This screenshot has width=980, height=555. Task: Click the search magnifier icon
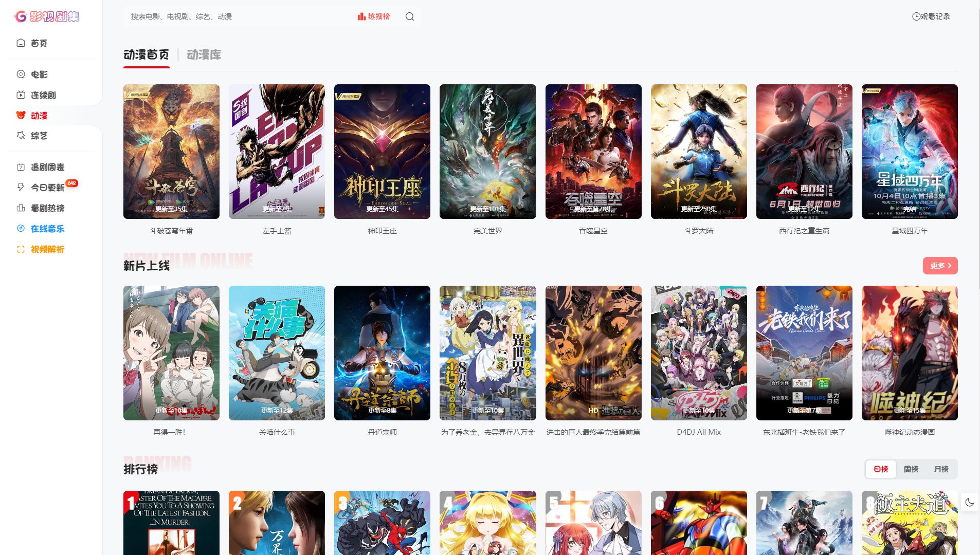coord(410,16)
